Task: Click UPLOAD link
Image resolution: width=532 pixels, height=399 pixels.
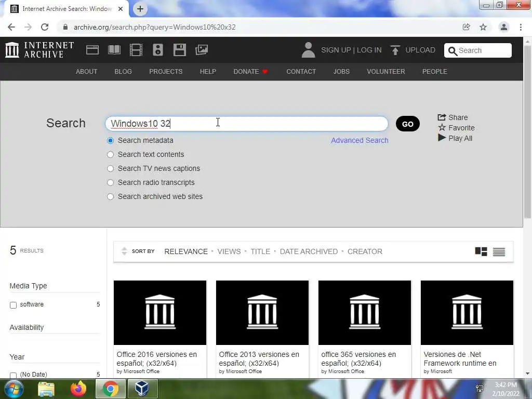Action: coord(420,50)
